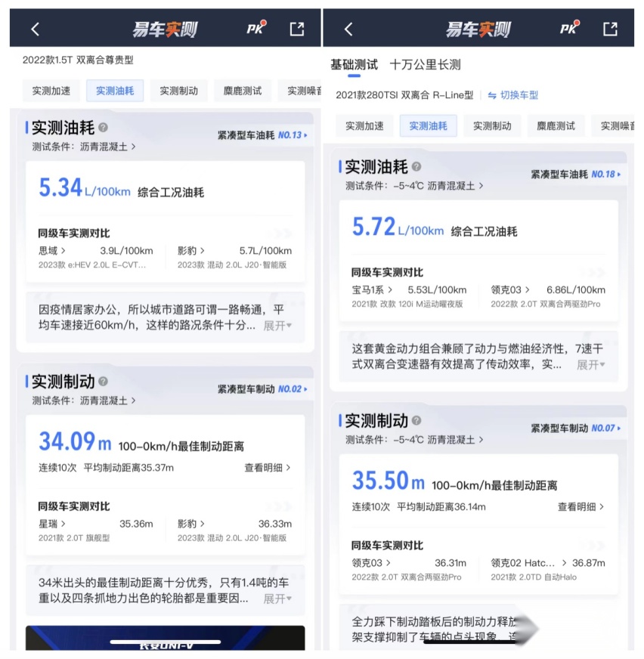Expand 34米出头的最佳制动距离 review text
Image resolution: width=644 pixels, height=659 pixels.
277,599
